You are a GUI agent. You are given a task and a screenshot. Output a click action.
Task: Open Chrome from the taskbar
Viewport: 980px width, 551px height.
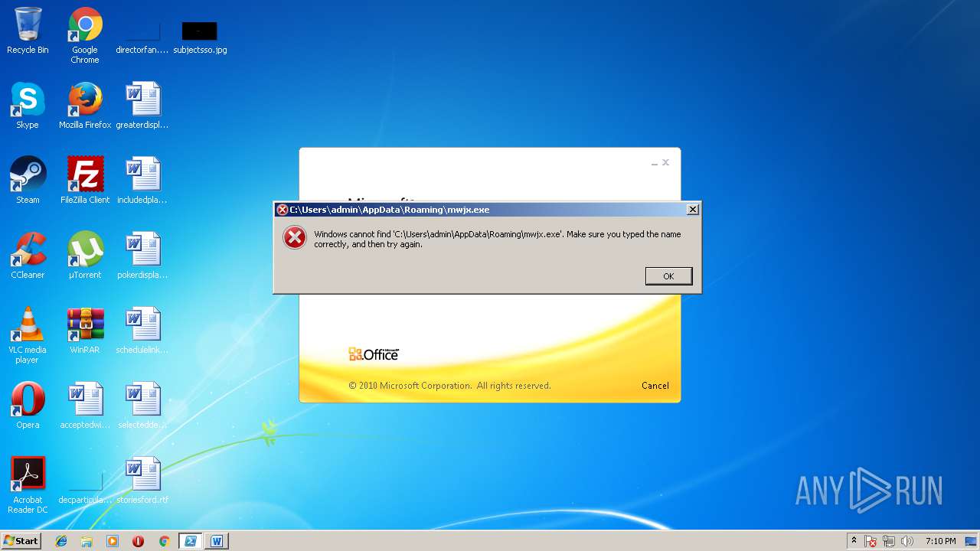164,541
